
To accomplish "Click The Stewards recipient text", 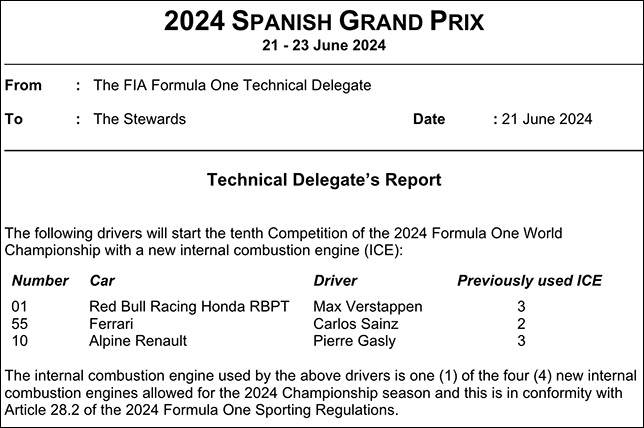I will point(139,119).
